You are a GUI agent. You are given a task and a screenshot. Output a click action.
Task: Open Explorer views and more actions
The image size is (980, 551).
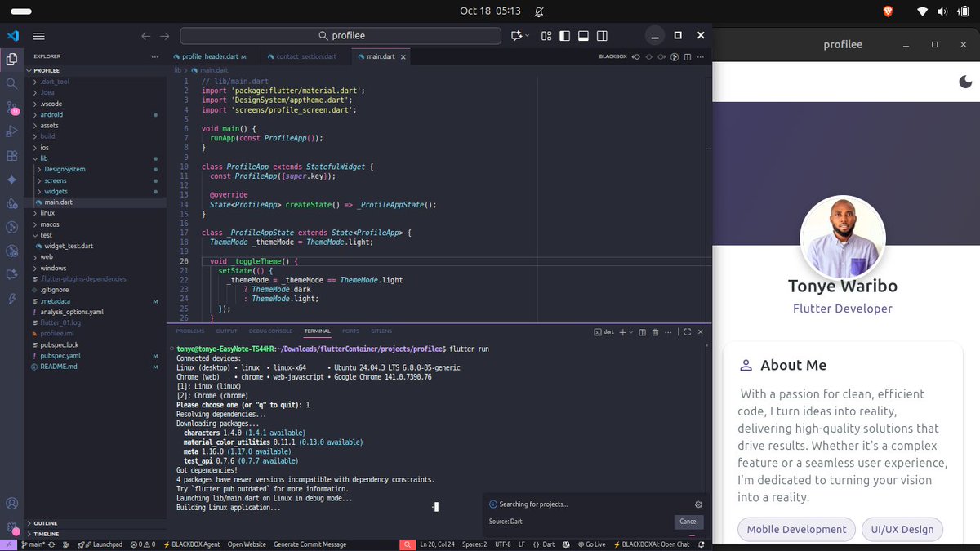[155, 56]
